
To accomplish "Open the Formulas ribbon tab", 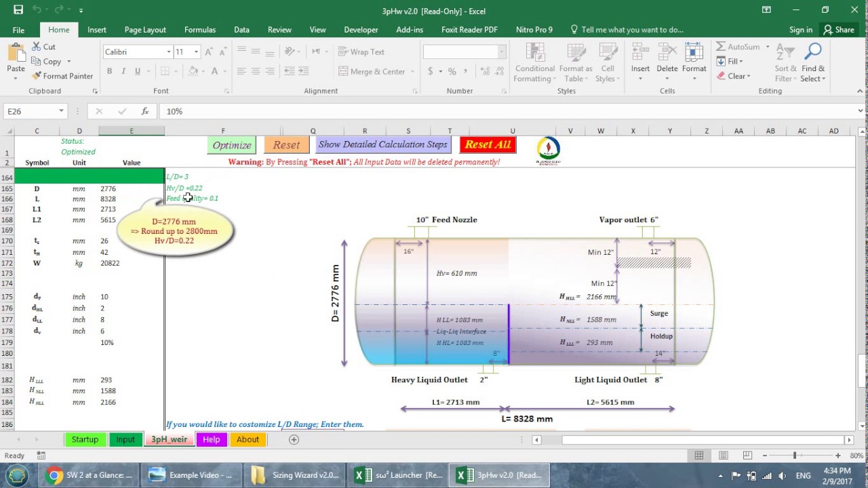I will pyautogui.click(x=200, y=30).
